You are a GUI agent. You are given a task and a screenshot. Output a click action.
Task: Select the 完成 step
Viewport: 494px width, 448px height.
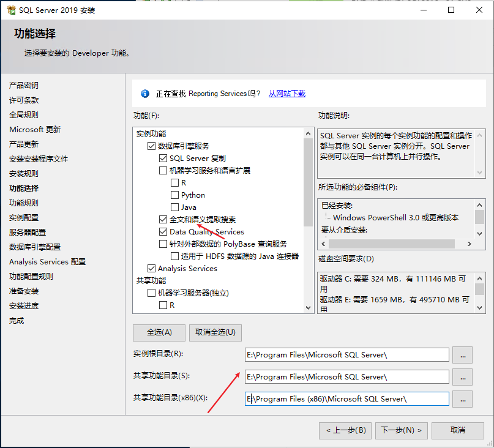(x=17, y=321)
